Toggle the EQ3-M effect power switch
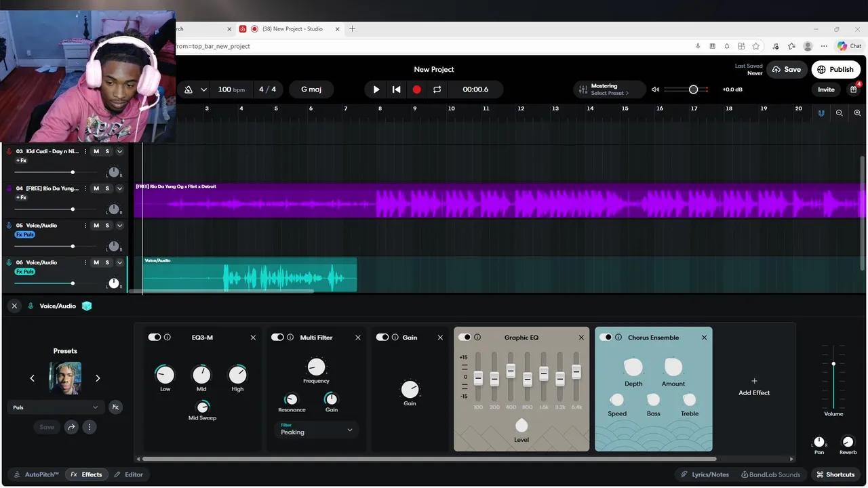 pyautogui.click(x=155, y=337)
